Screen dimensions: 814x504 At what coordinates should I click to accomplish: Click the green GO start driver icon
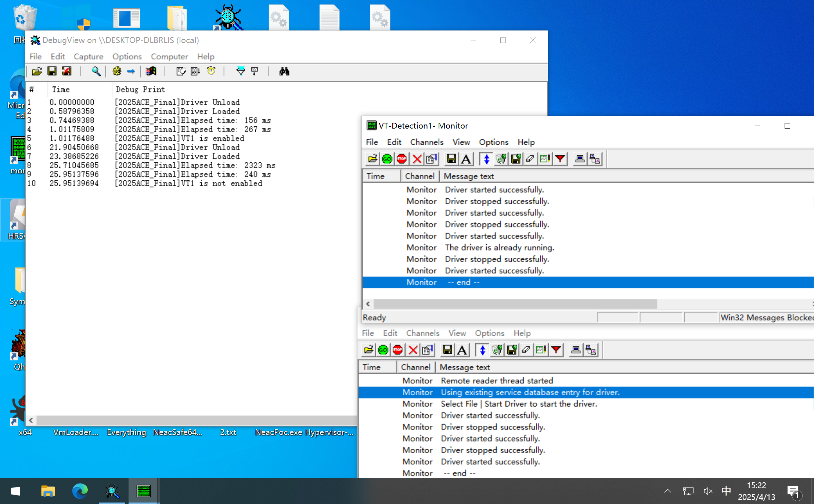[x=387, y=159]
